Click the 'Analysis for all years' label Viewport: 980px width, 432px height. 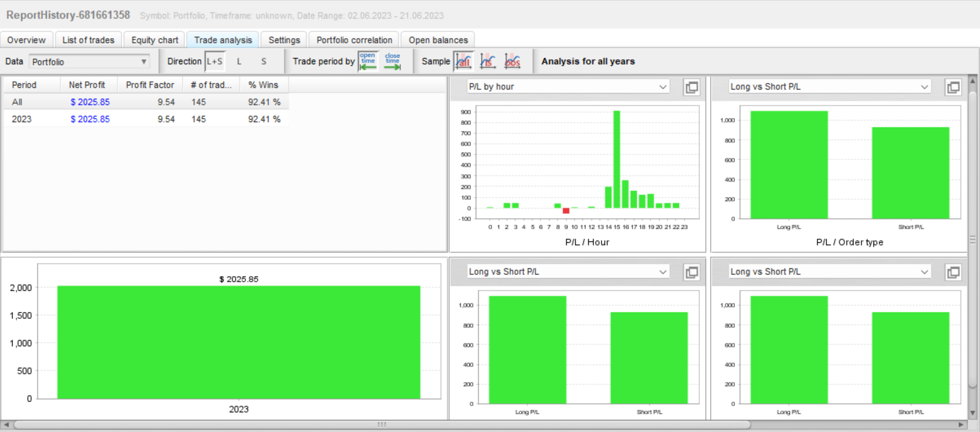588,61
